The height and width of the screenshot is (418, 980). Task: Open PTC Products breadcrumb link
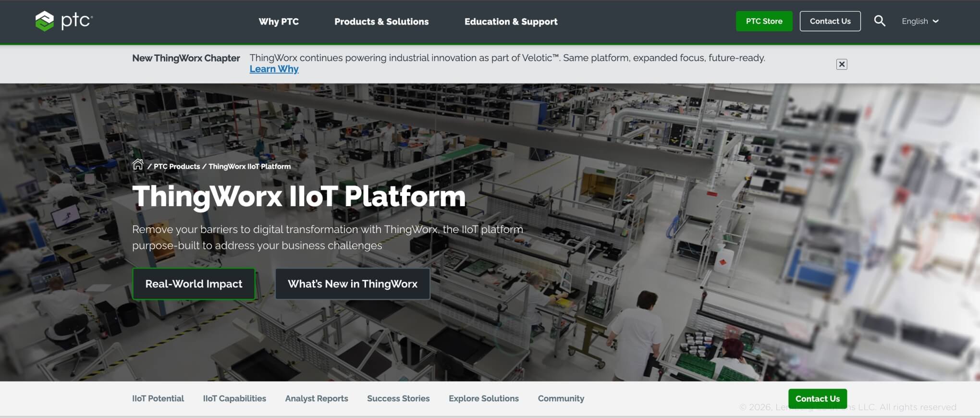[x=177, y=167]
